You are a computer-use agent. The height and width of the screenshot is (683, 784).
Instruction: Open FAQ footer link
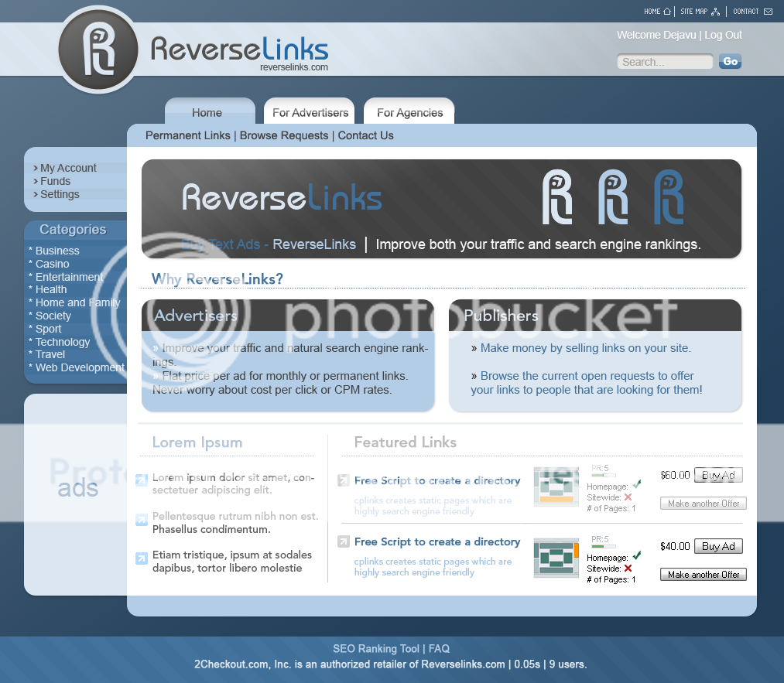coord(439,648)
